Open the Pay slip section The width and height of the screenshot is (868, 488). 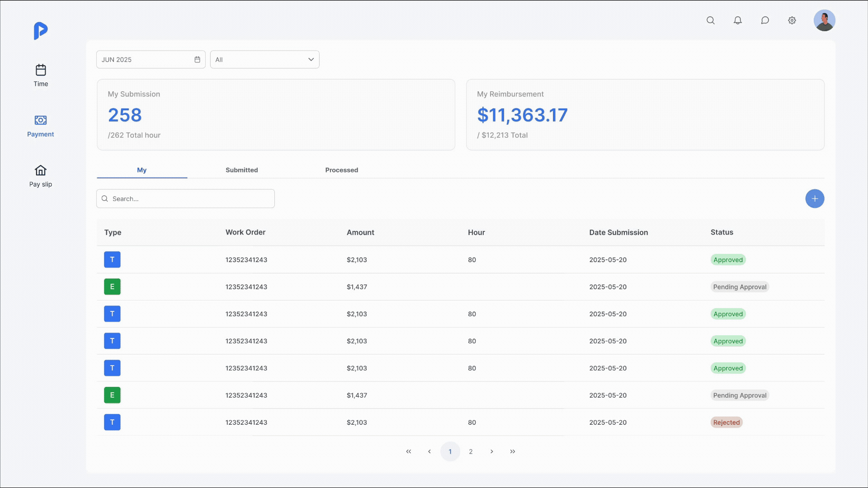(41, 176)
